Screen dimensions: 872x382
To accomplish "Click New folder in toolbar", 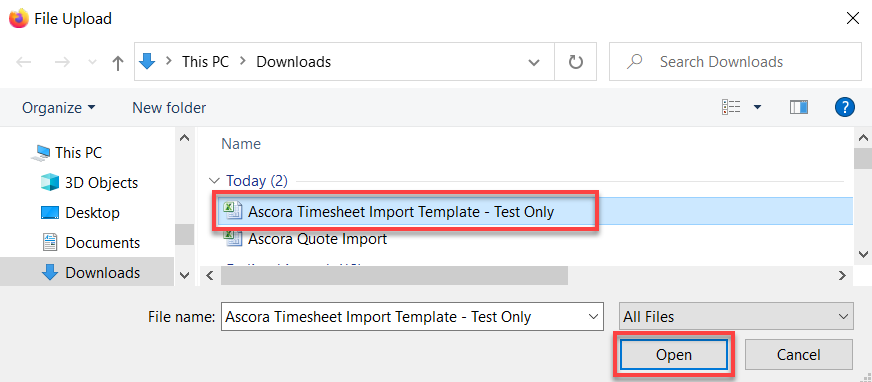I will (169, 107).
